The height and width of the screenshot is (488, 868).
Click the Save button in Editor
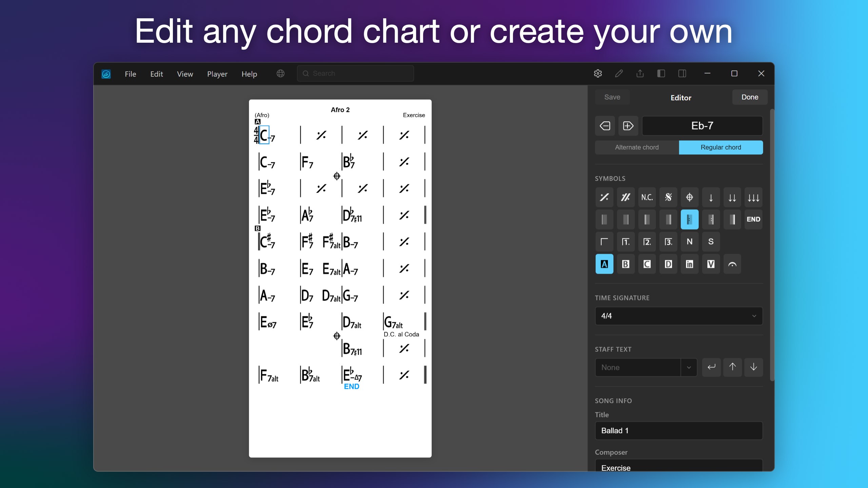(612, 97)
